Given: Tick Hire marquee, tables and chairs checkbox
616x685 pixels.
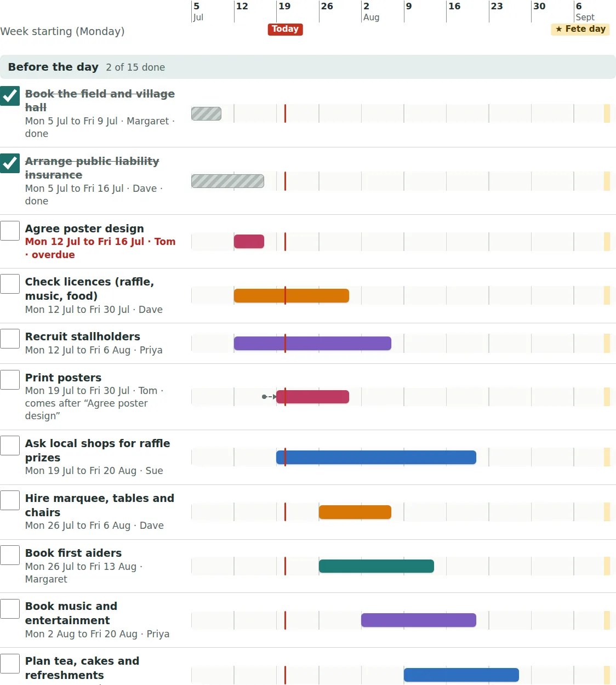Looking at the screenshot, I should (x=10, y=500).
